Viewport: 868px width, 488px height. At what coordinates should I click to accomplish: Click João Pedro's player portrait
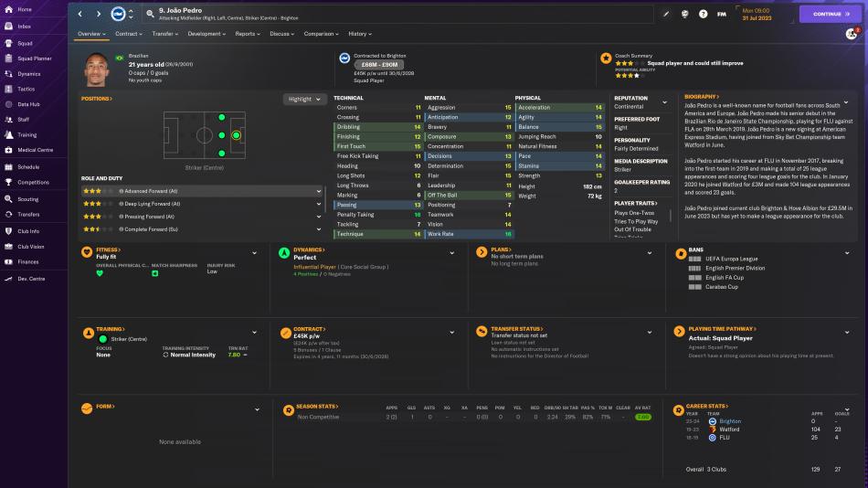(96, 69)
